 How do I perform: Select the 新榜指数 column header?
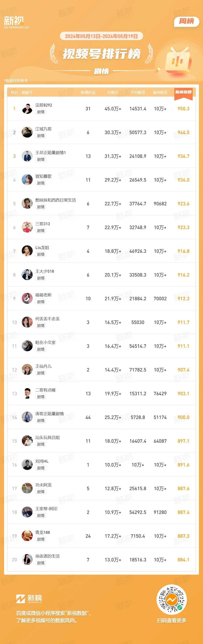pyautogui.click(x=184, y=93)
